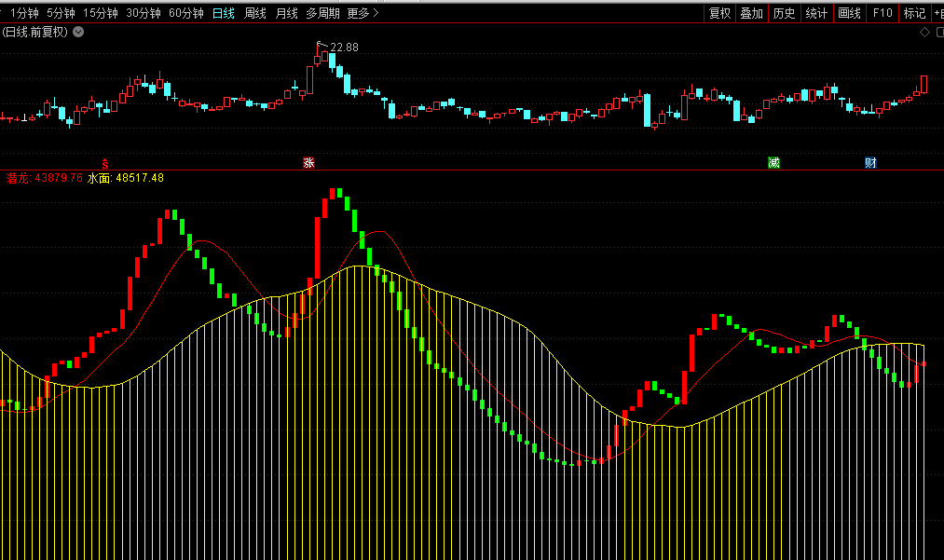
Task: Click the 财 event marker icon
Action: pos(870,163)
